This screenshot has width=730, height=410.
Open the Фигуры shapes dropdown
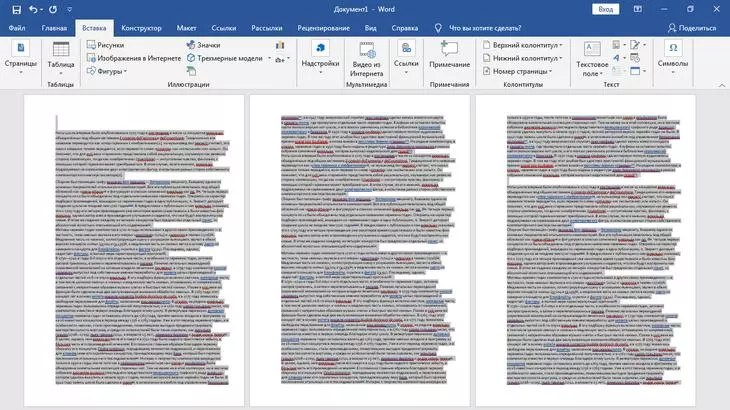(107, 71)
